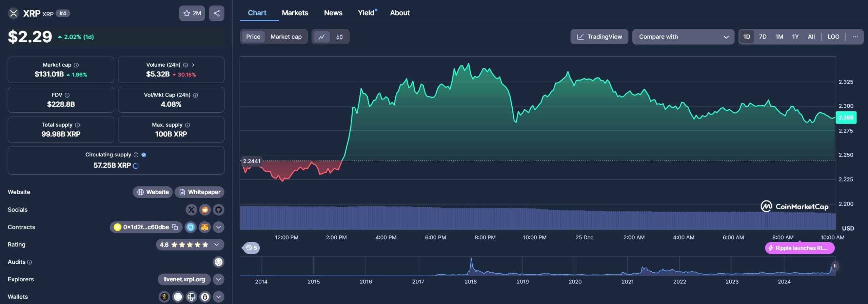Open the grid-pattern wallet icon in Wallets

tap(191, 297)
